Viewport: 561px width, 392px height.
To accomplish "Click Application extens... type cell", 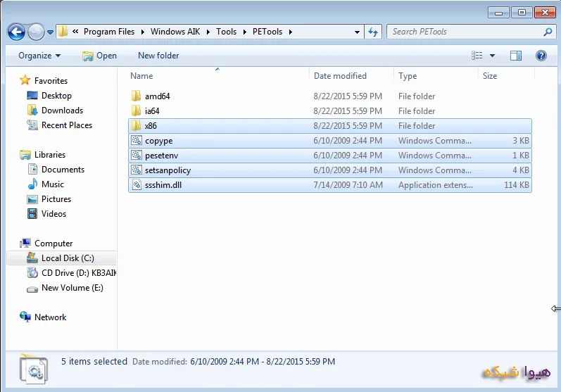I will coord(436,185).
